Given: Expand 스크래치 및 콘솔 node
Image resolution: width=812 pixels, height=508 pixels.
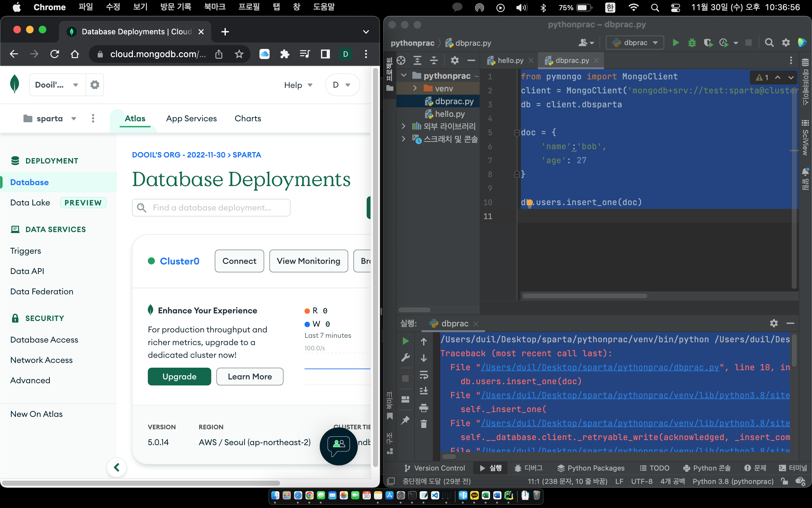Looking at the screenshot, I should (404, 139).
